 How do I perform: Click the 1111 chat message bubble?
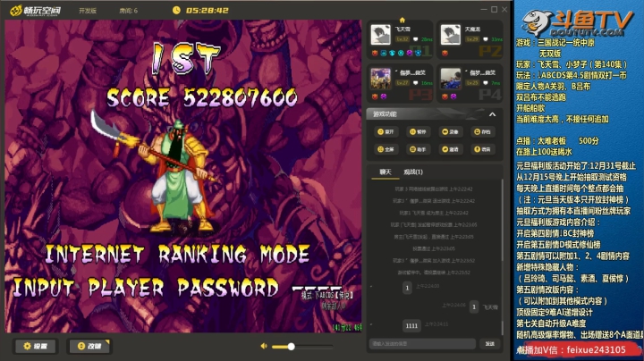[411, 326]
